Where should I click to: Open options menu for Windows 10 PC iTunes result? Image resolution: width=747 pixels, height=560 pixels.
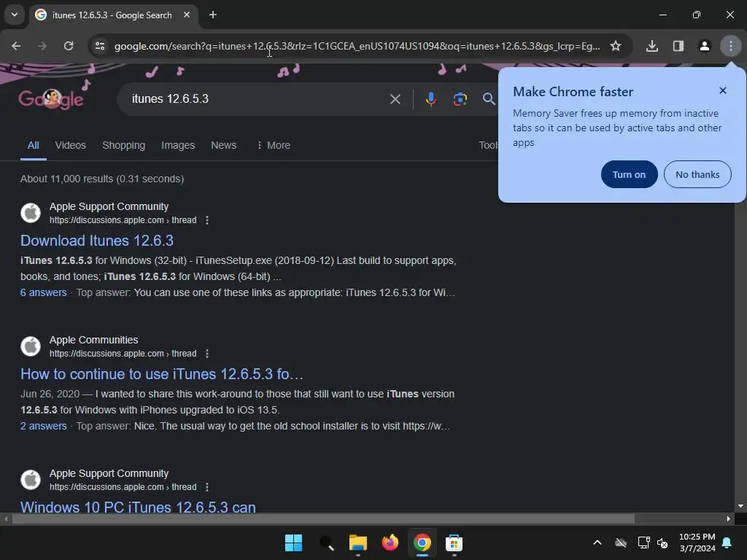[x=206, y=486]
